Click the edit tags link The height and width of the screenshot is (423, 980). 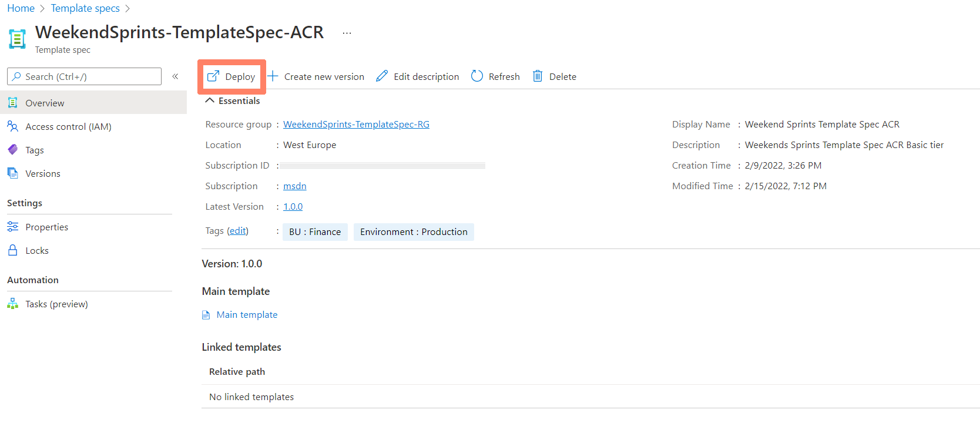click(x=237, y=231)
